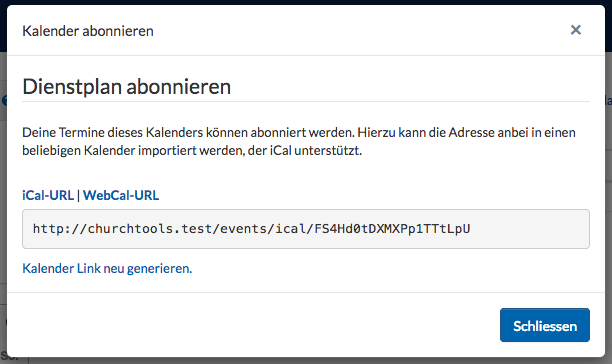Viewport: 612px width, 364px height.
Task: Click the separator bar between iCal-URL and WebCal-URL
Action: (78, 195)
